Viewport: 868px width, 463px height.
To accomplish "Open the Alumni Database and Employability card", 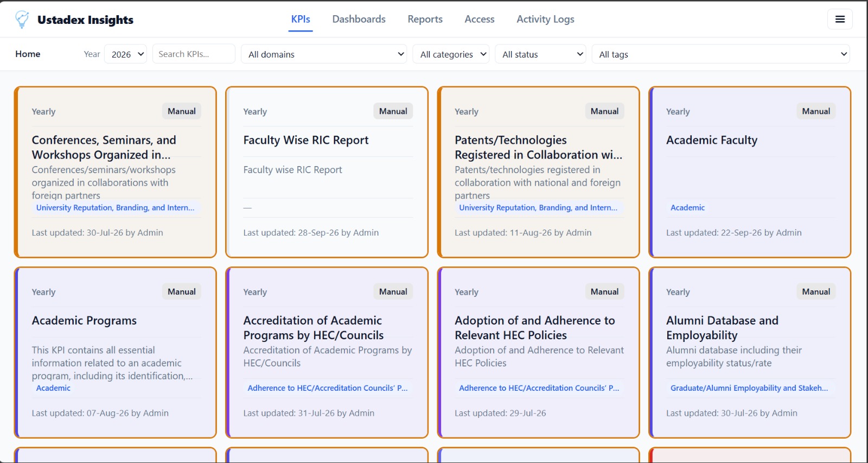I will point(750,352).
